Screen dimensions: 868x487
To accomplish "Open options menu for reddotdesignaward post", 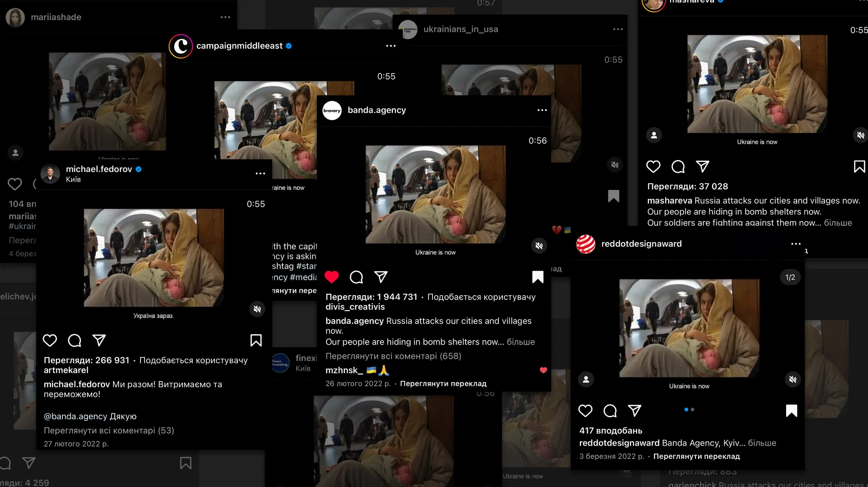I will [796, 244].
